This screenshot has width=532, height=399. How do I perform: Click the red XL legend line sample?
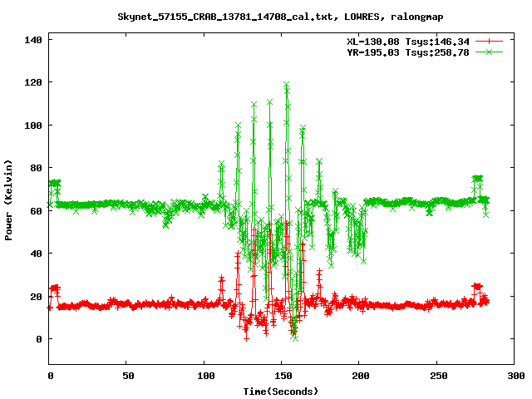click(489, 42)
